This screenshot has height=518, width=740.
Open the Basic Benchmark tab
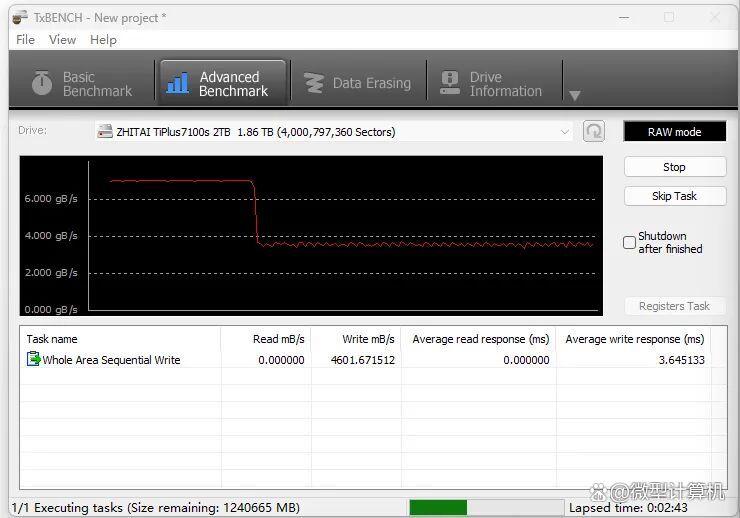click(x=83, y=84)
